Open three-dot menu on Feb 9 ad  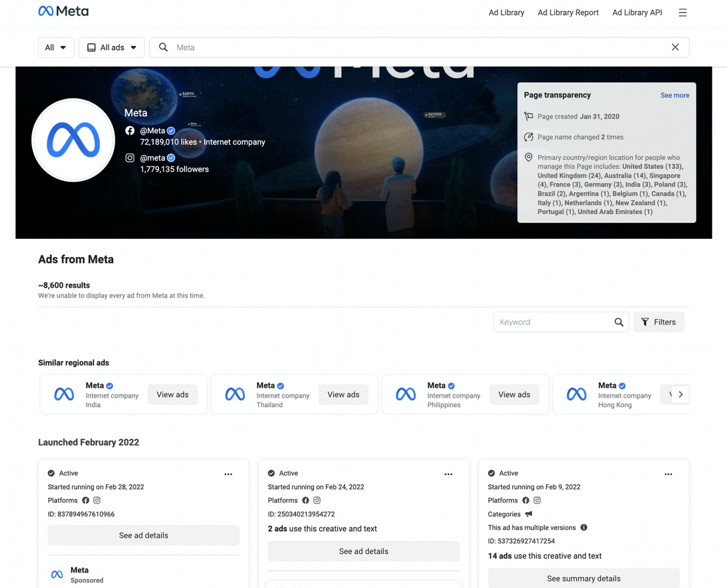[668, 474]
